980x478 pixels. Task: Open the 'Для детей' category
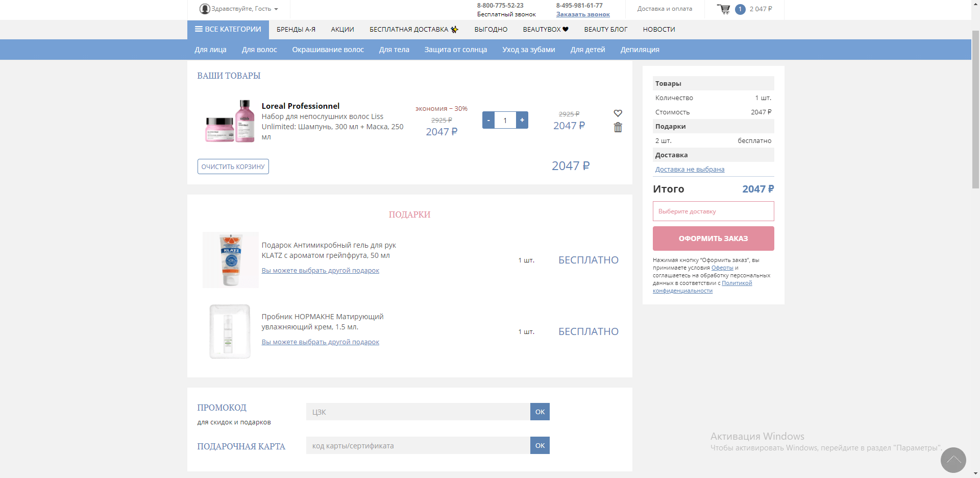(588, 50)
